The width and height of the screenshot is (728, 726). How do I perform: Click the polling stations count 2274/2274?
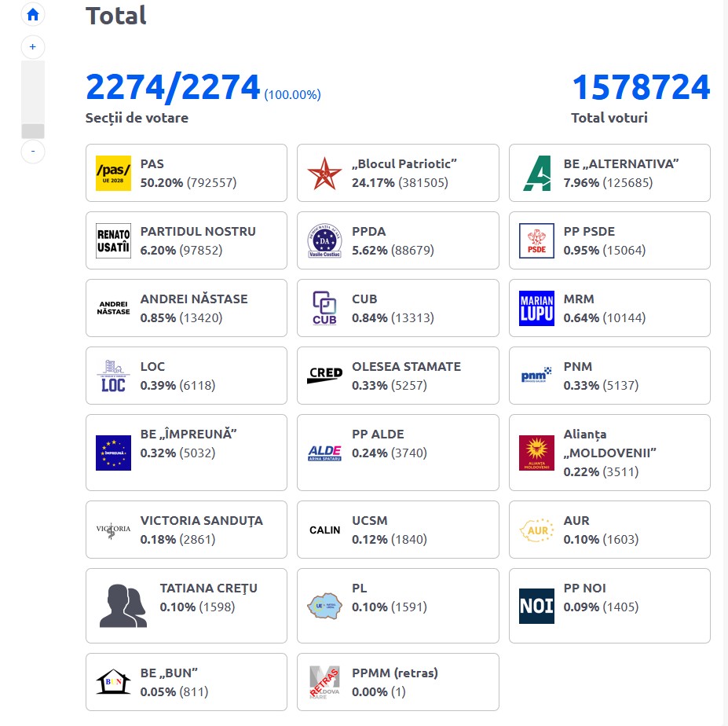(x=173, y=87)
